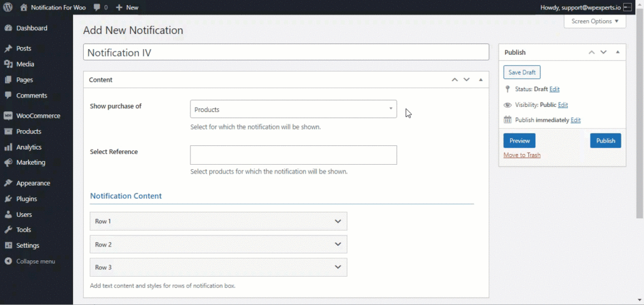Click the Products box icon

(8, 131)
